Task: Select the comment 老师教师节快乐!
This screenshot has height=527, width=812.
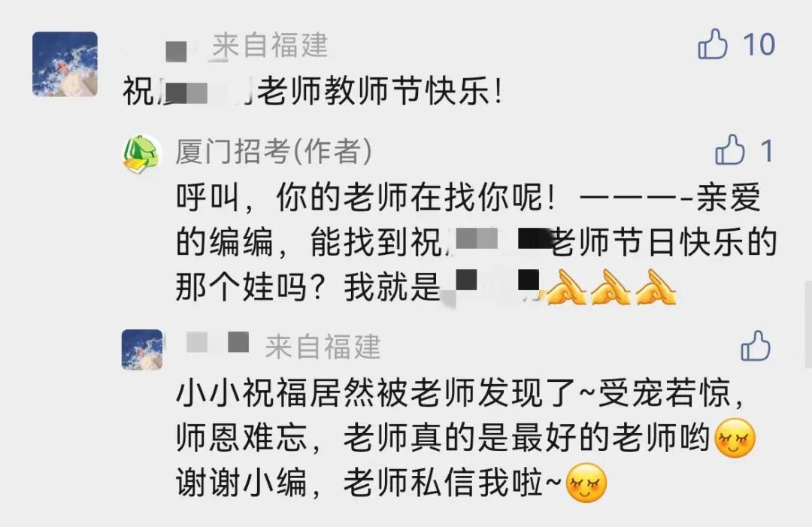Action: (380, 92)
